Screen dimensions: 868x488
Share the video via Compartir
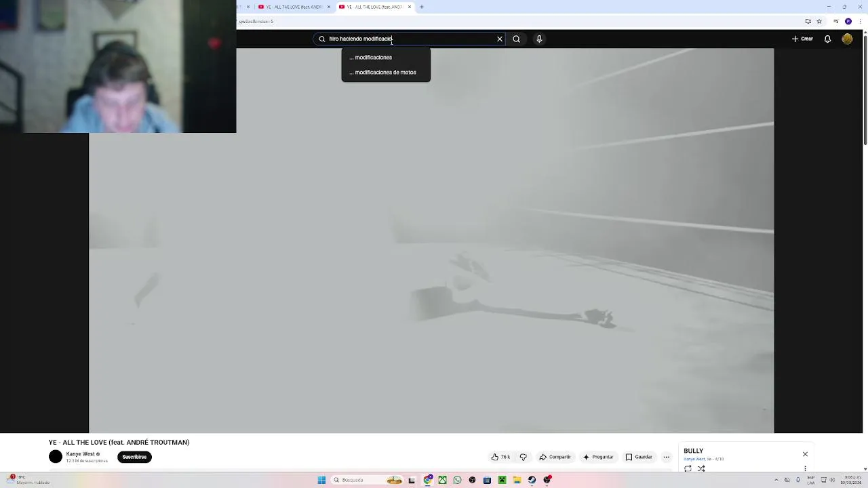coord(555,457)
